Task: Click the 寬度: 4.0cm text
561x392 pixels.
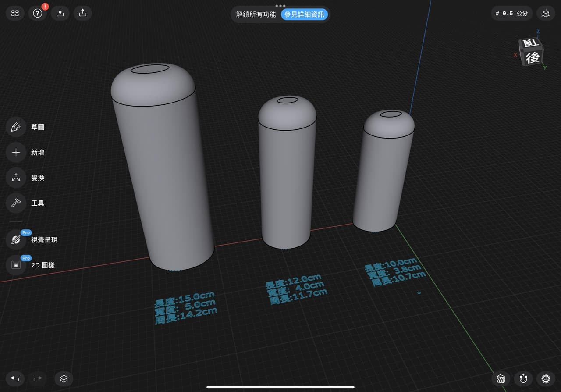Action: pyautogui.click(x=295, y=289)
